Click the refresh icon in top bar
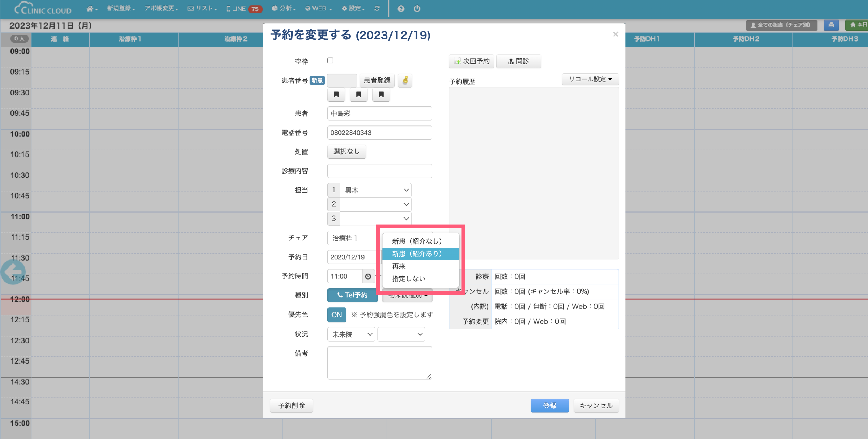This screenshot has height=439, width=868. point(377,9)
